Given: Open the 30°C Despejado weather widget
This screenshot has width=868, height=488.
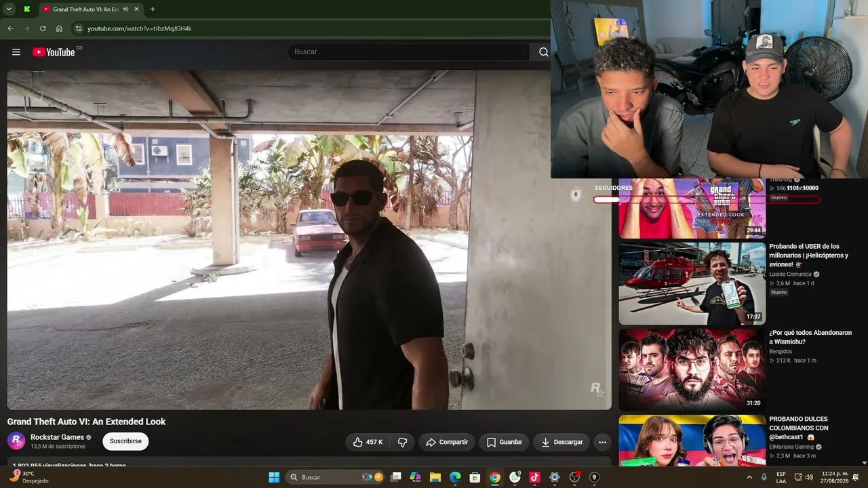Looking at the screenshot, I should click(x=29, y=477).
